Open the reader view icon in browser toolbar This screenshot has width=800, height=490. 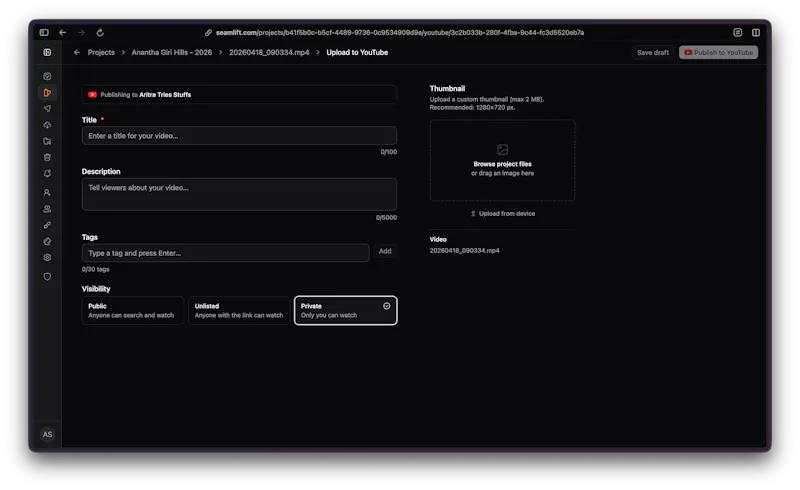(x=738, y=32)
